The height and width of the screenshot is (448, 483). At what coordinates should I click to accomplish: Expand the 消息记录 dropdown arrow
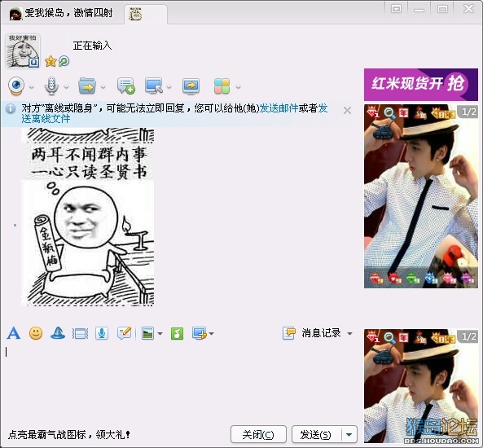[349, 334]
